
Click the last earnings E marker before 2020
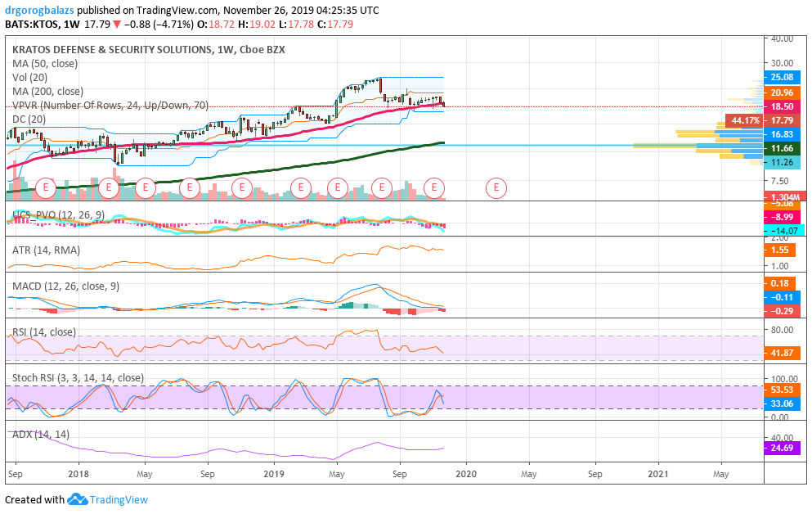[x=434, y=187]
